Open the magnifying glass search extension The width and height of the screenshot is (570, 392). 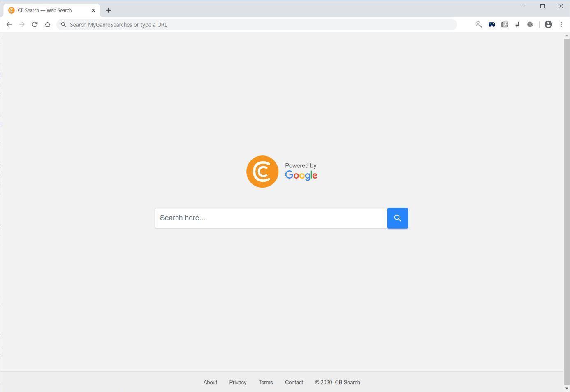click(479, 25)
